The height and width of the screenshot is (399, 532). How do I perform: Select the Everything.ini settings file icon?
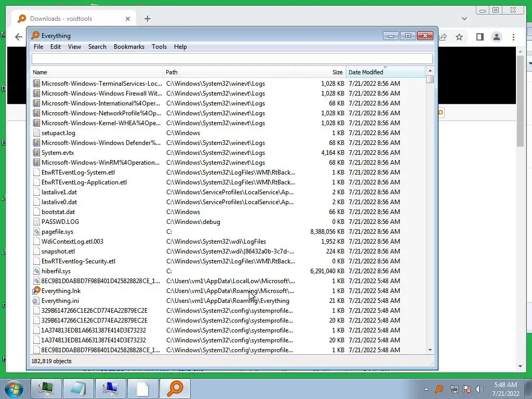[x=36, y=301]
